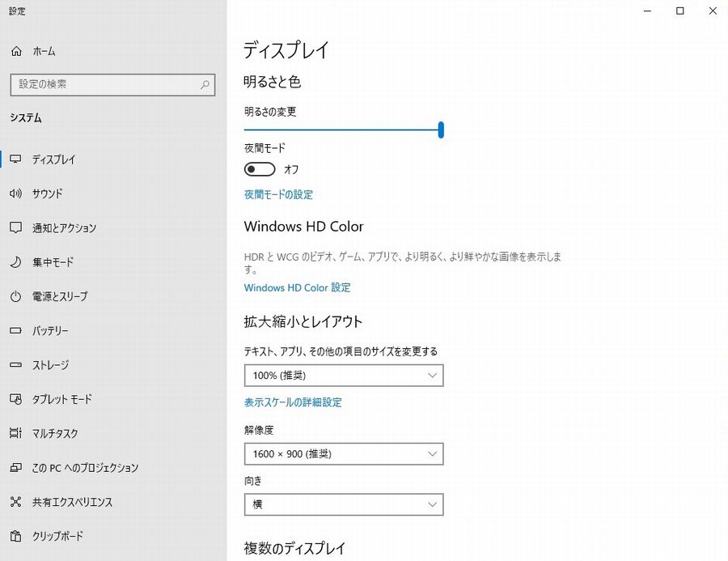This screenshot has width=728, height=561.
Task: Open the 横 orientation dropdown
Action: pos(344,504)
